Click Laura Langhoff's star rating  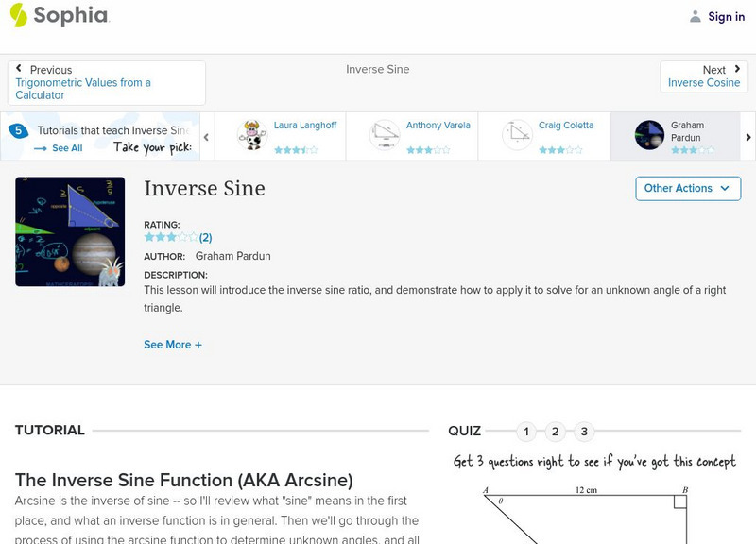(297, 147)
